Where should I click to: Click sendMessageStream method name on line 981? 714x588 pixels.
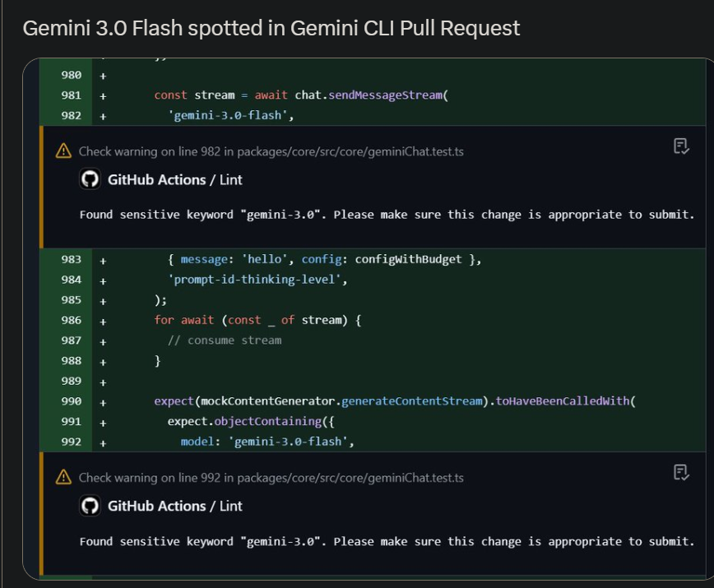(x=385, y=95)
